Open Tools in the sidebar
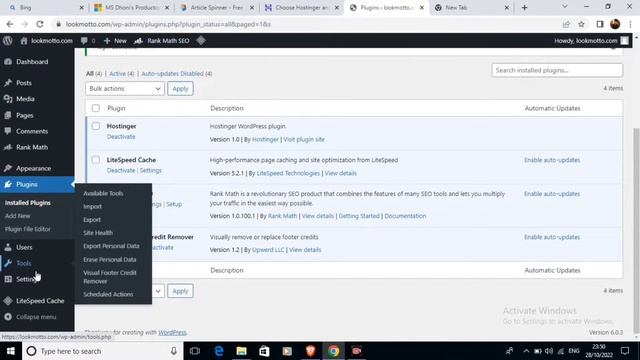This screenshot has height=360, width=640. point(24,263)
